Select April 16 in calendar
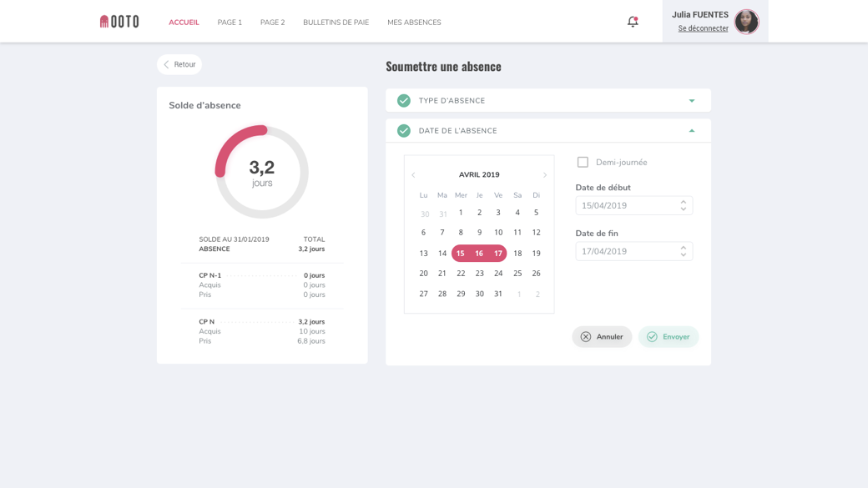 pos(479,254)
